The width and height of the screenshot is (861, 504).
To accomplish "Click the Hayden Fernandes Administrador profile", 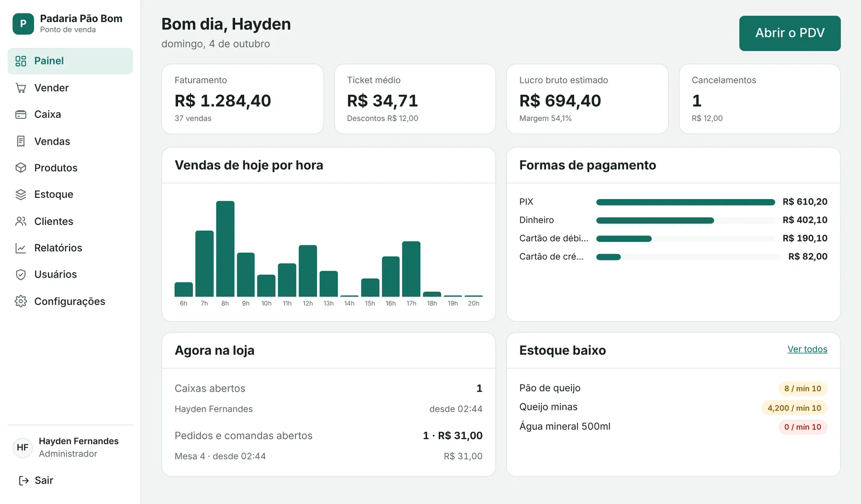I will pyautogui.click(x=70, y=448).
